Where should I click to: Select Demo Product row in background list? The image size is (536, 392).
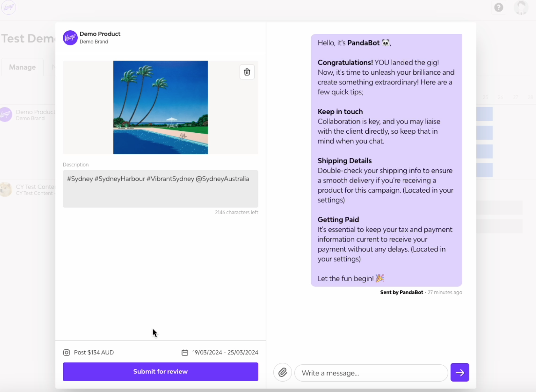(x=28, y=115)
